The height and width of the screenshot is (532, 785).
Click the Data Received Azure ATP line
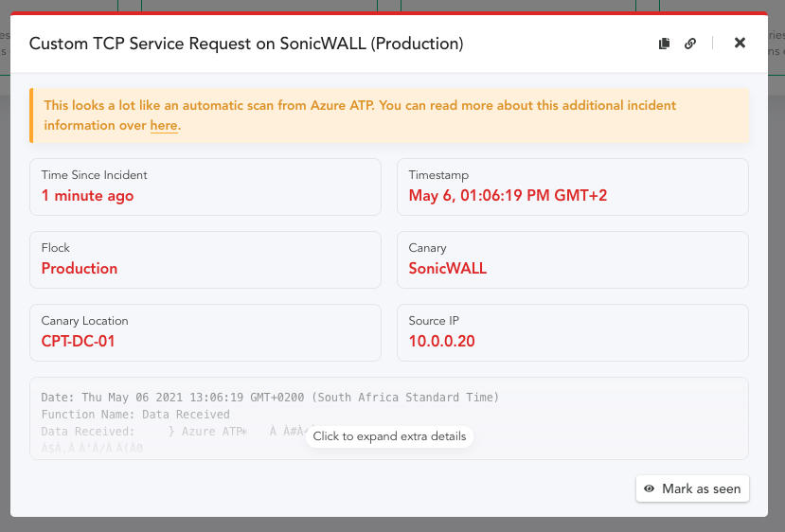172,432
